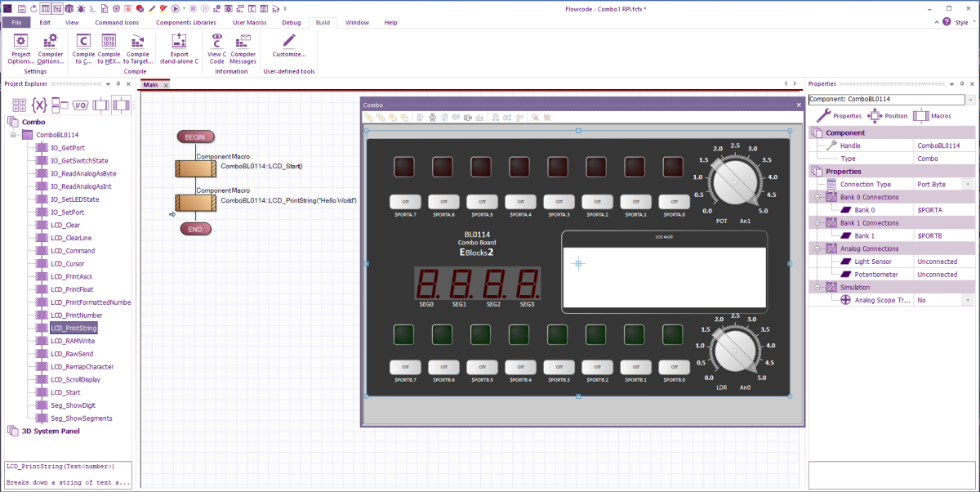Select the {X} variables icon in Project Explorer

point(39,105)
